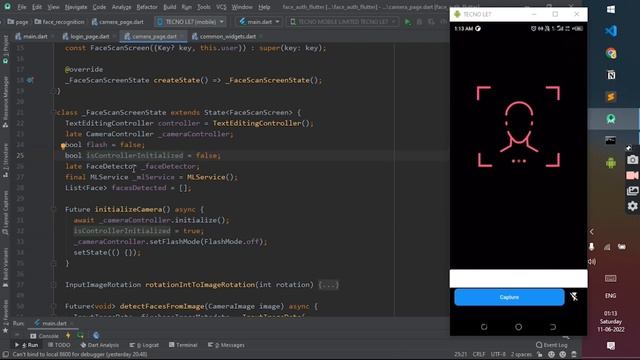Open the notification center icon
Viewport: 640px width, 360px height.
(611, 346)
